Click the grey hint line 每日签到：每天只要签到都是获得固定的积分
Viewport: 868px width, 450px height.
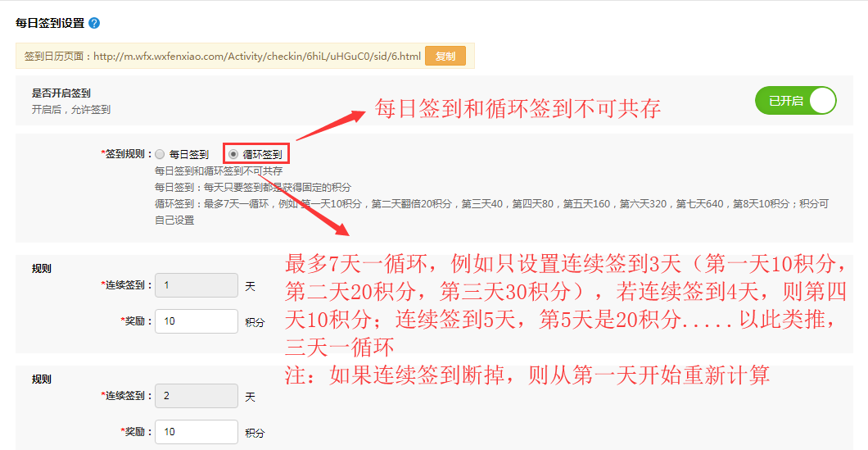252,188
